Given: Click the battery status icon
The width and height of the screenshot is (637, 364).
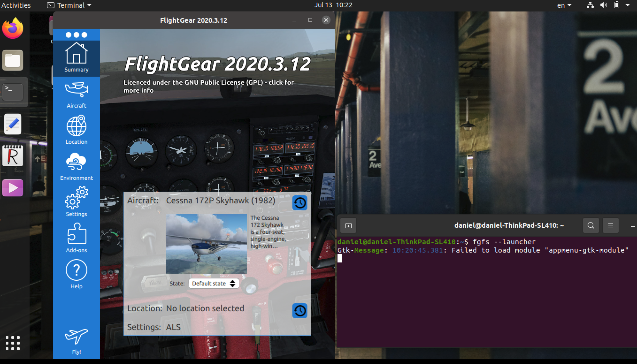Looking at the screenshot, I should tap(617, 5).
